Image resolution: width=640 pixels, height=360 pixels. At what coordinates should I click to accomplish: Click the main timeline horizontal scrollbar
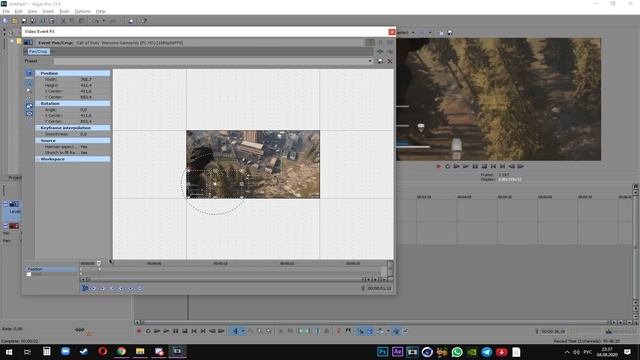point(373,322)
